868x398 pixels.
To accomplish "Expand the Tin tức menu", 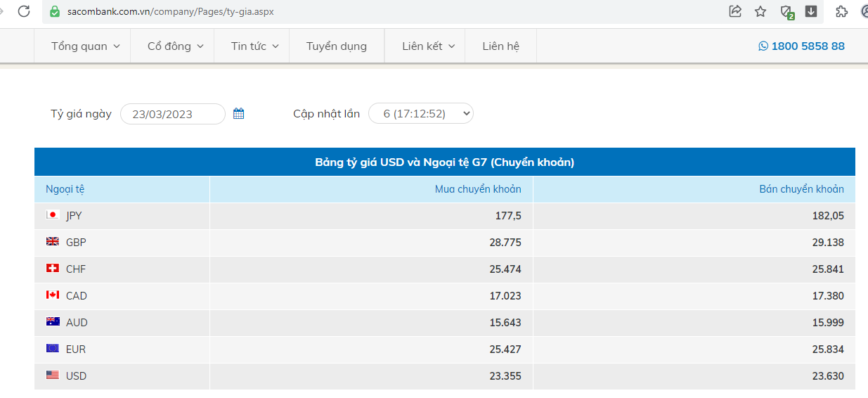I will click(254, 46).
